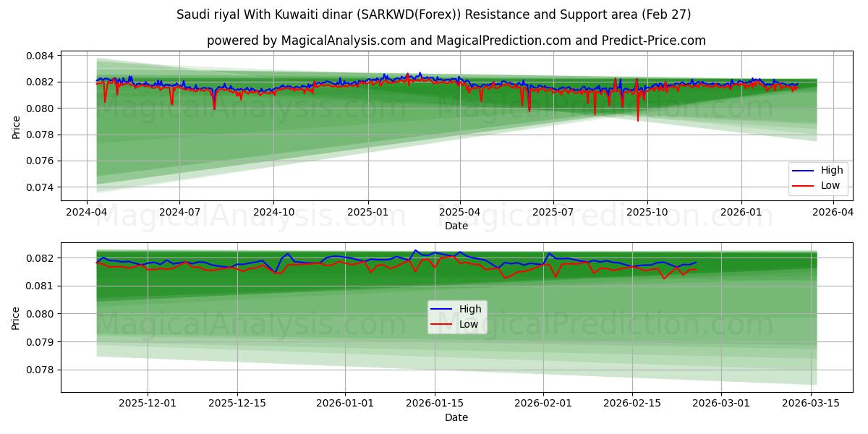868x434 pixels.
Task: Click the 2026-04 date tick
Action: coord(833,212)
